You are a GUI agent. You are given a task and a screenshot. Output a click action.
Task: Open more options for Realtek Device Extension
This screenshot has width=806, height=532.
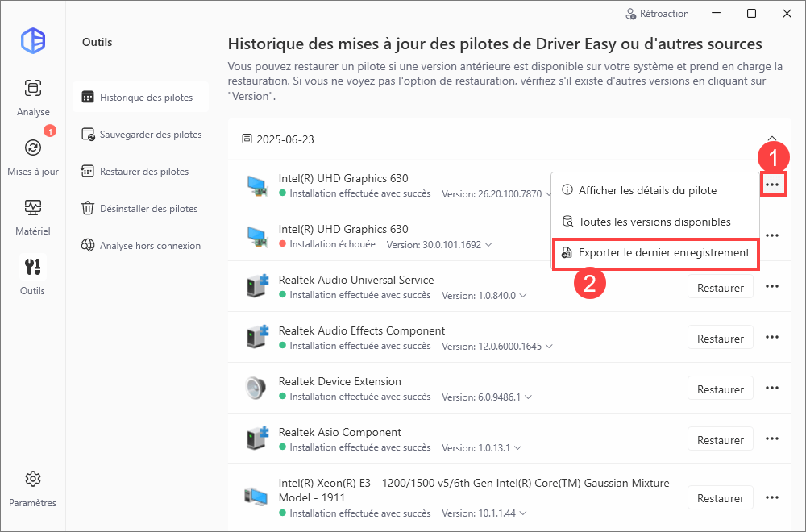(772, 388)
